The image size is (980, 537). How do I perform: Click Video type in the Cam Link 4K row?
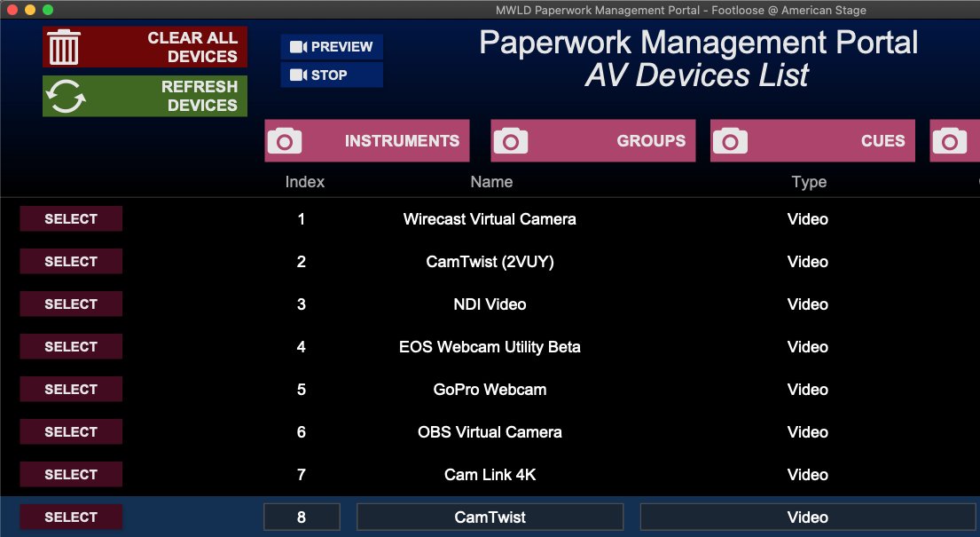tap(807, 474)
